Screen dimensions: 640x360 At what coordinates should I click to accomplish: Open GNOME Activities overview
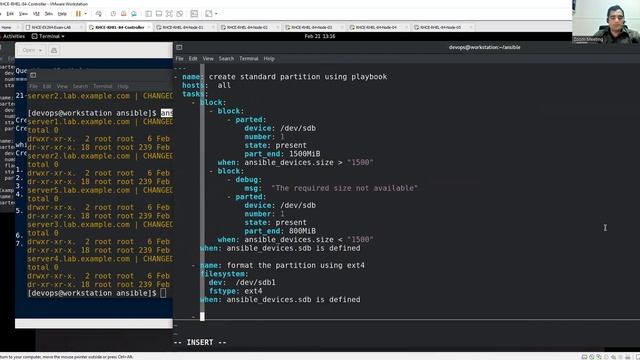14,36
